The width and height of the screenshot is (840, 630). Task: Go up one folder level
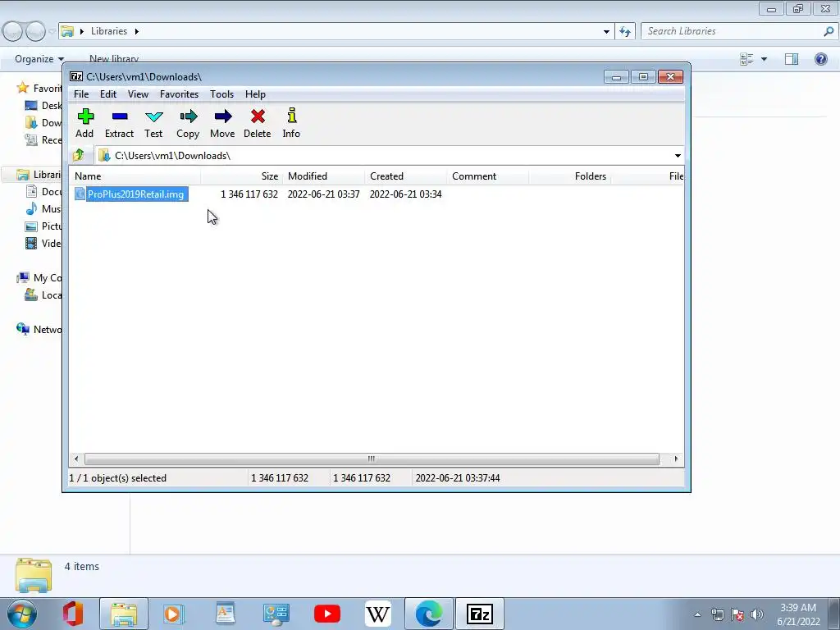point(79,155)
